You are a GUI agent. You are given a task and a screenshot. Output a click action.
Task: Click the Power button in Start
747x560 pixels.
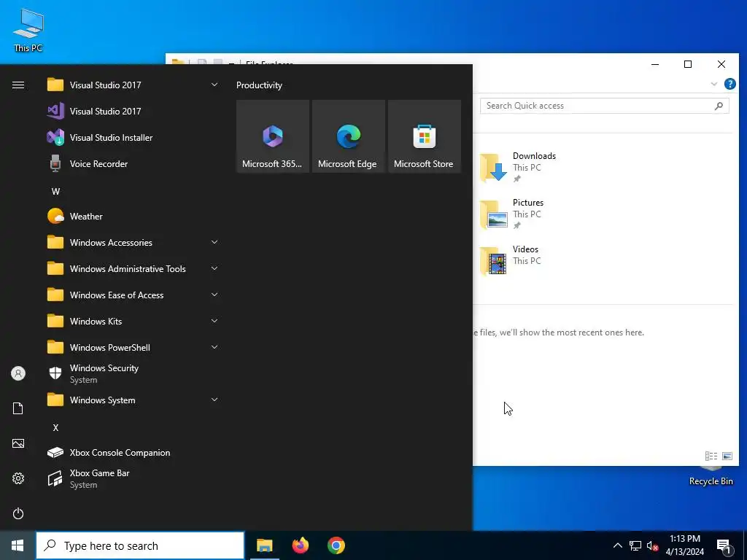click(x=18, y=513)
